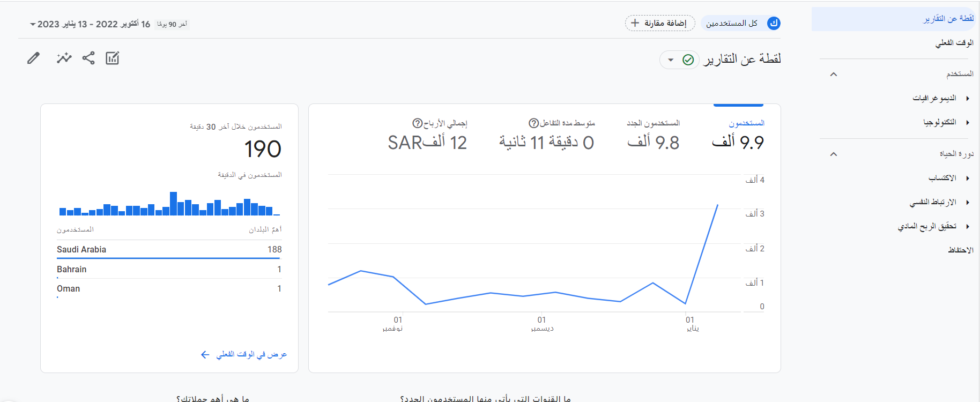Open الوقت الفعلي report in sidebar
This screenshot has width=980, height=402.
954,42
